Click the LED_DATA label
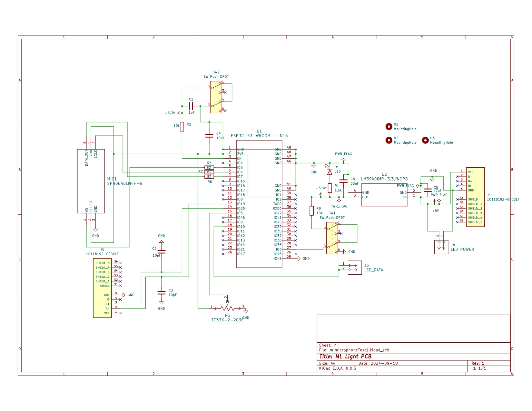This screenshot has height=411, width=532. pyautogui.click(x=374, y=270)
